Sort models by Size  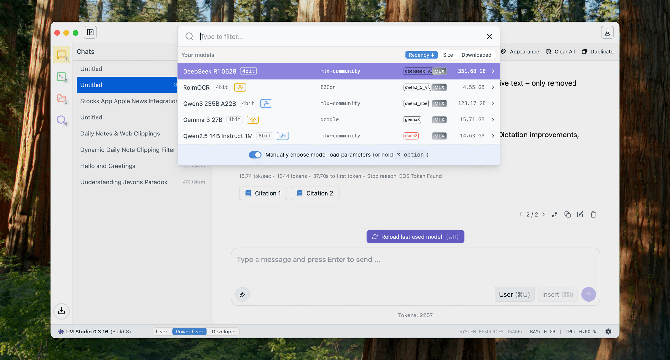coord(448,55)
